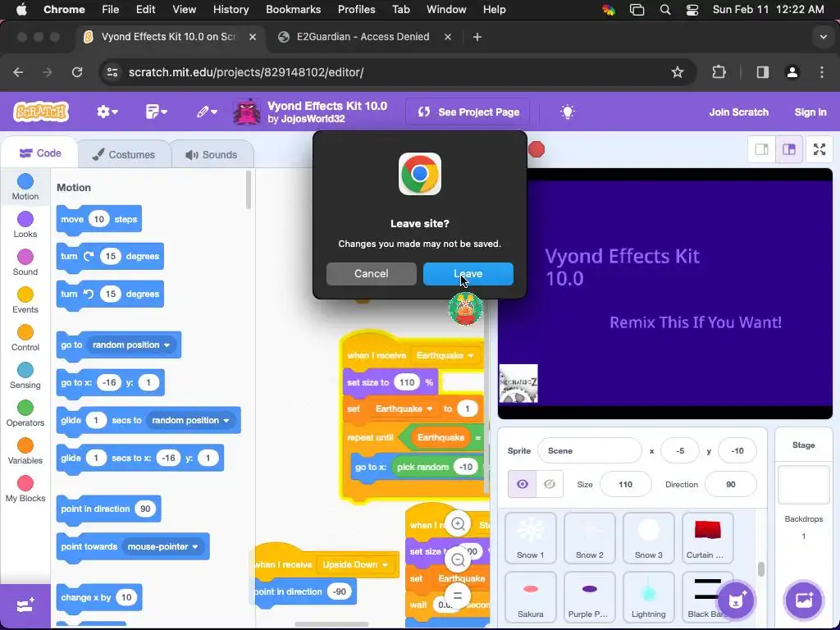Bookmark this page with star icon
Viewport: 840px width, 630px height.
coord(677,72)
